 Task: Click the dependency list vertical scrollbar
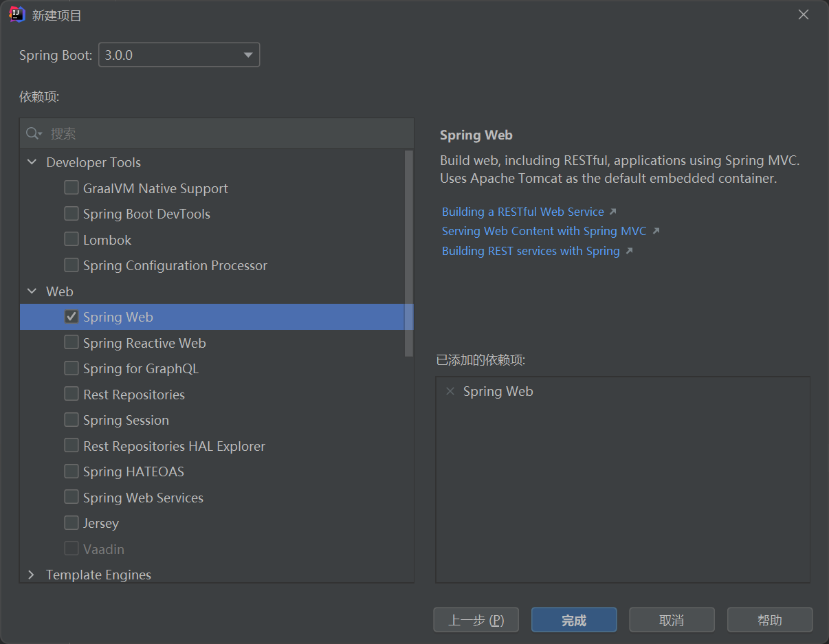click(x=409, y=253)
